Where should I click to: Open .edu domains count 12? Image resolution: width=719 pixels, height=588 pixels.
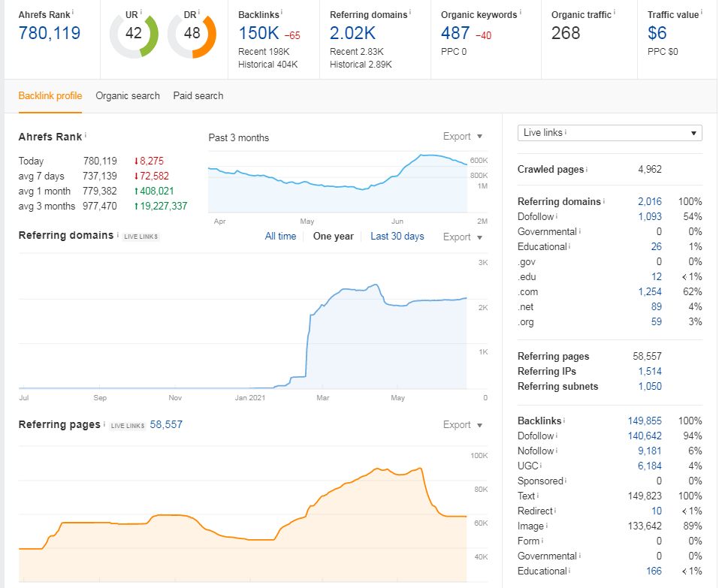(x=657, y=277)
